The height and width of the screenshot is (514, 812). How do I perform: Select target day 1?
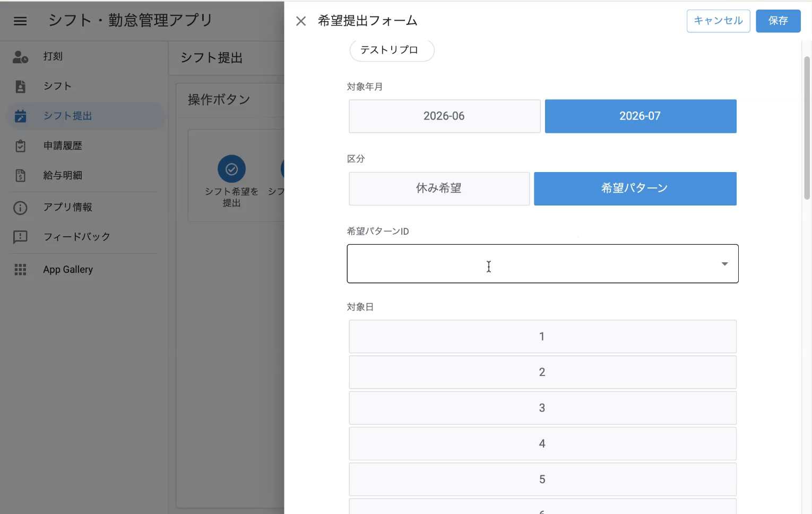(542, 337)
